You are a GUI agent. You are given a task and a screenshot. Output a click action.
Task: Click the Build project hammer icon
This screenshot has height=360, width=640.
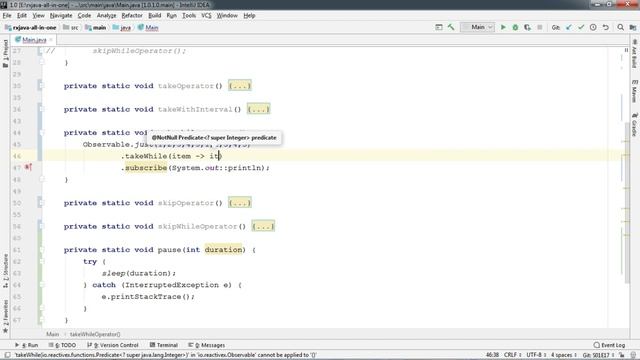coord(451,27)
